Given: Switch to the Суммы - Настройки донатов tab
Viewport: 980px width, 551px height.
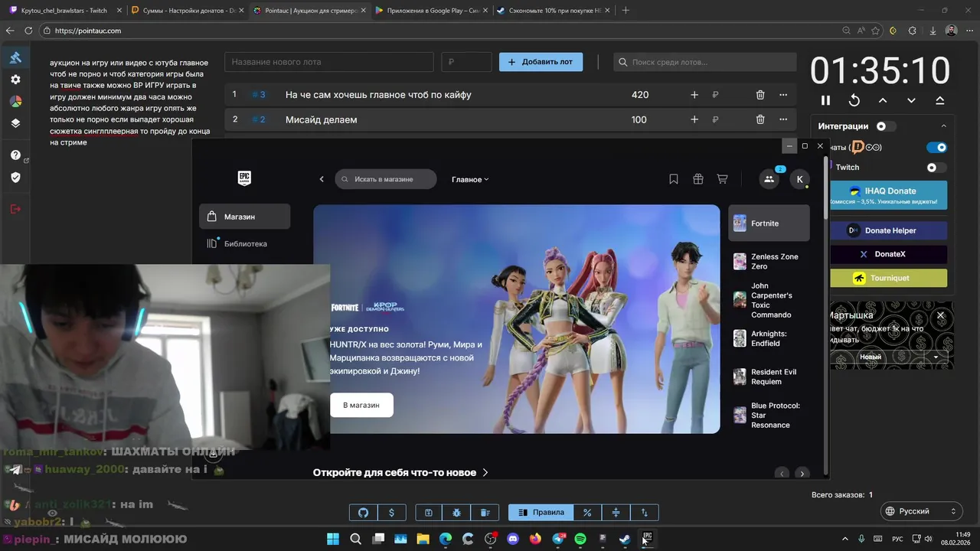Looking at the screenshot, I should point(187,11).
